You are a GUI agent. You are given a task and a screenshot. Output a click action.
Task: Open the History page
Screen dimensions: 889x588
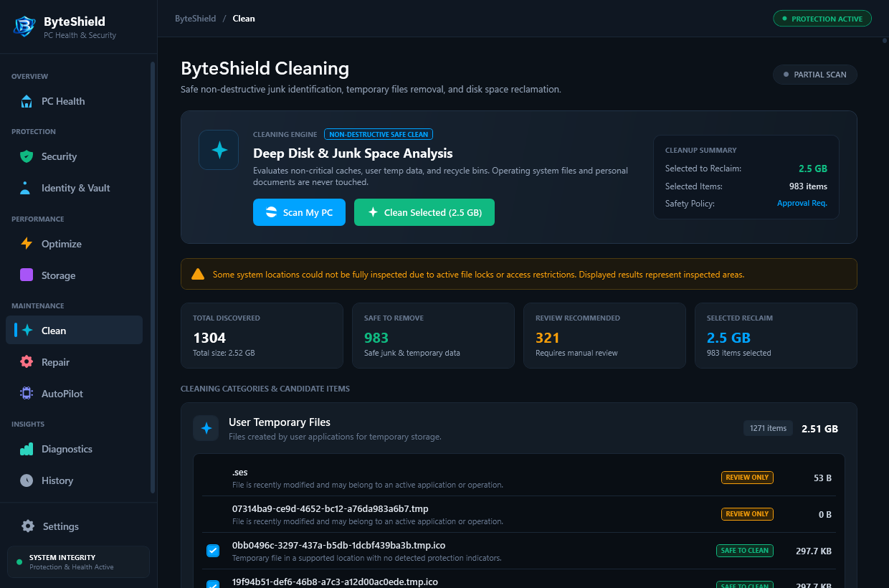click(74, 480)
